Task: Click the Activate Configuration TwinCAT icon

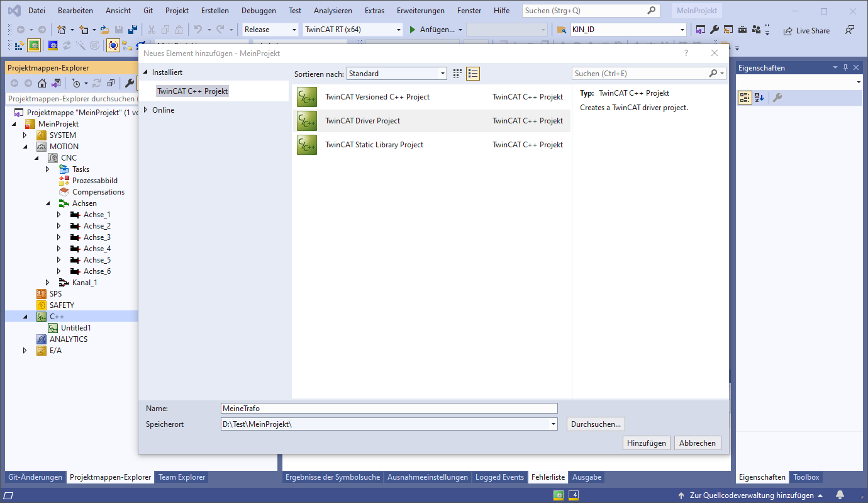Action: [19, 45]
